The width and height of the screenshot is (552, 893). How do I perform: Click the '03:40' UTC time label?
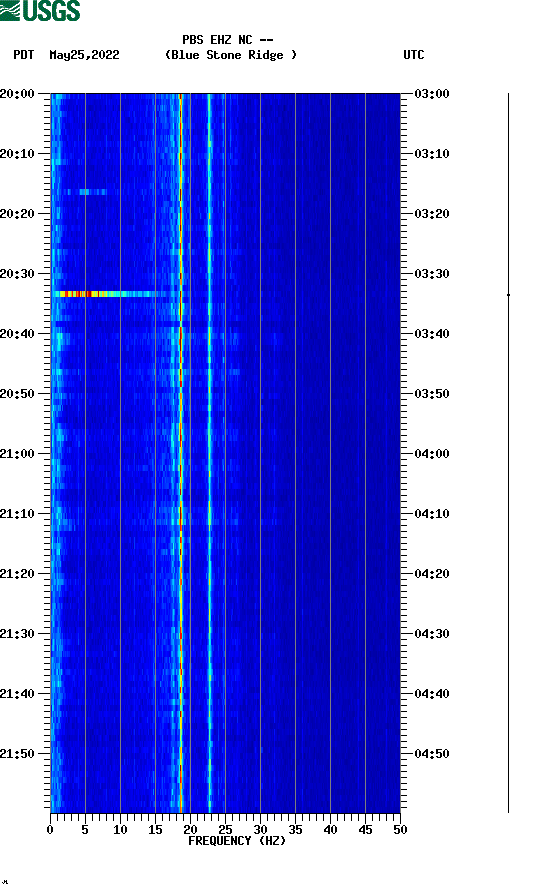coord(432,334)
